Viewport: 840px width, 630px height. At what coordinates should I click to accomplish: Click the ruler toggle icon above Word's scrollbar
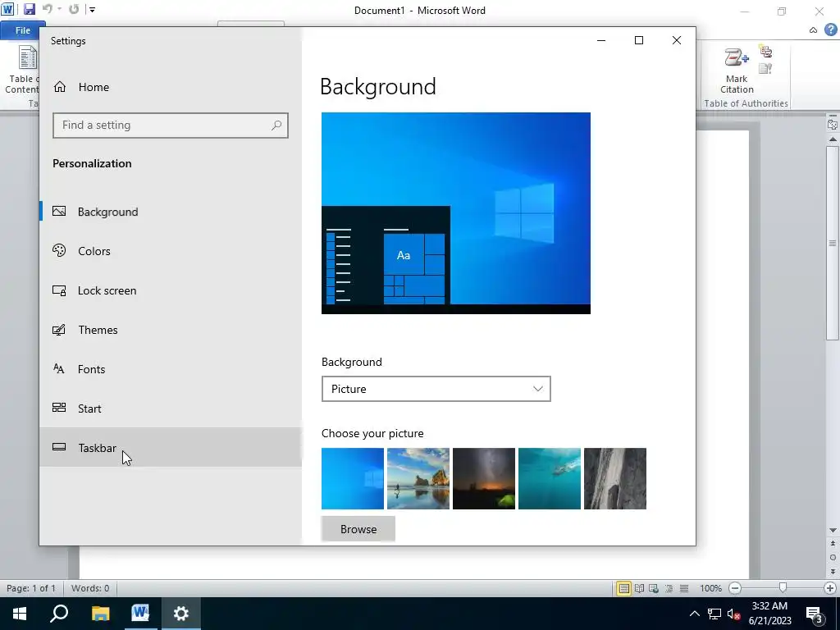(833, 125)
